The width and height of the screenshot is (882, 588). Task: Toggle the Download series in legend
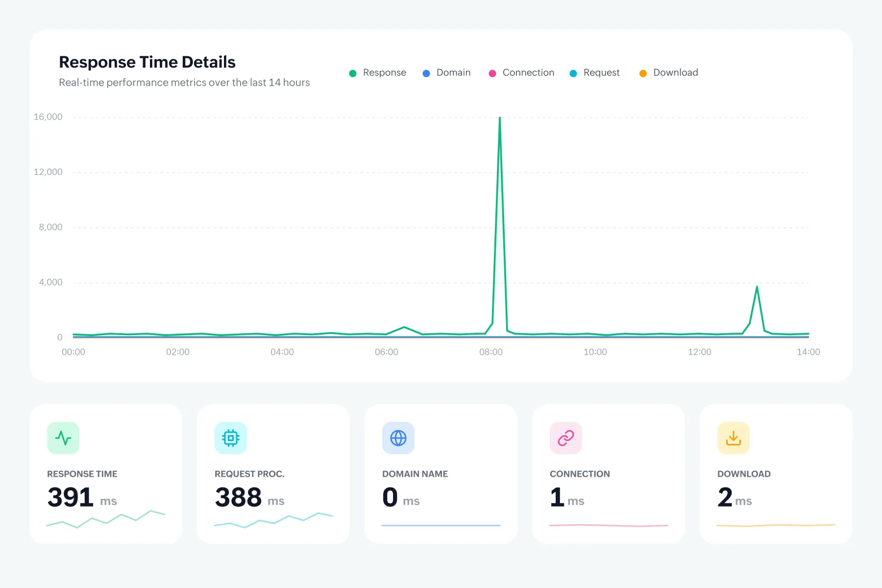click(x=668, y=73)
